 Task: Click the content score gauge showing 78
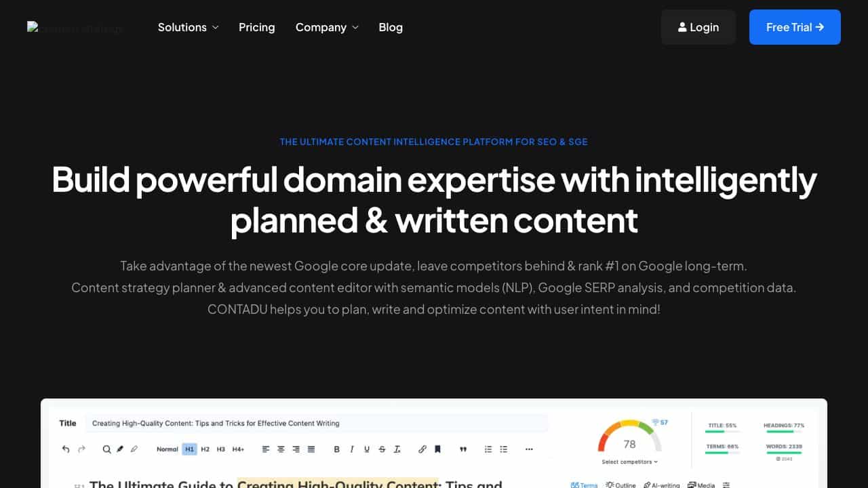click(x=629, y=437)
